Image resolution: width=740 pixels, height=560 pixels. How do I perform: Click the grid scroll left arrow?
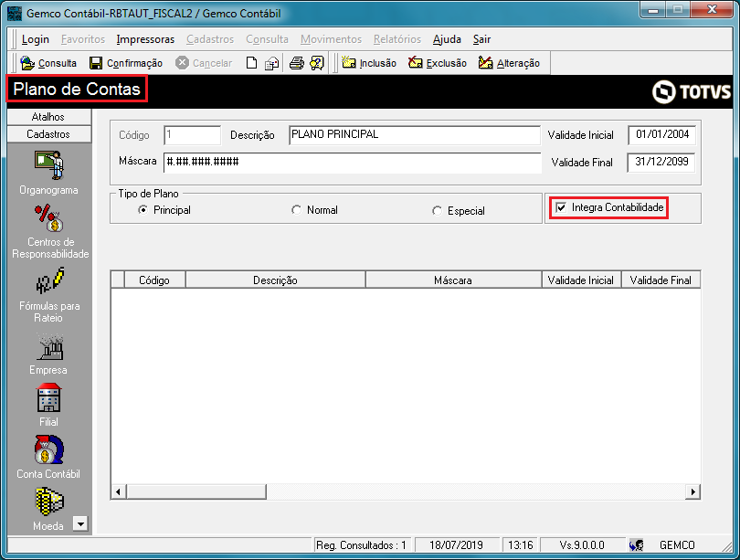pyautogui.click(x=119, y=492)
